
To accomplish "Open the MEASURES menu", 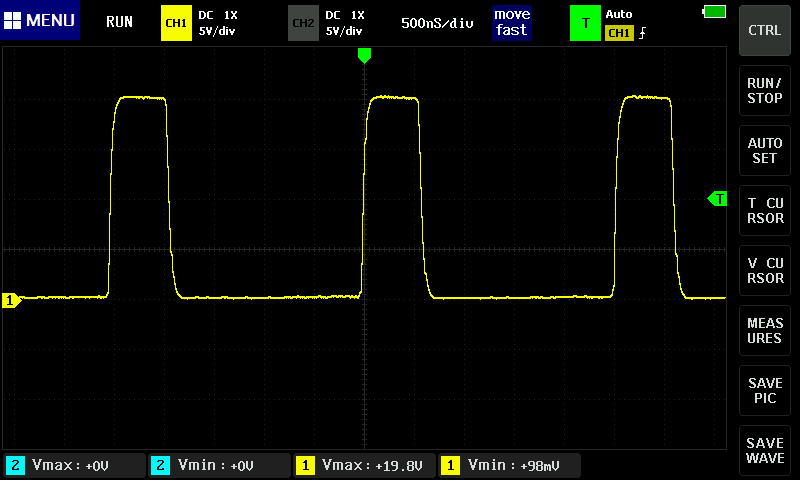I will [x=765, y=330].
